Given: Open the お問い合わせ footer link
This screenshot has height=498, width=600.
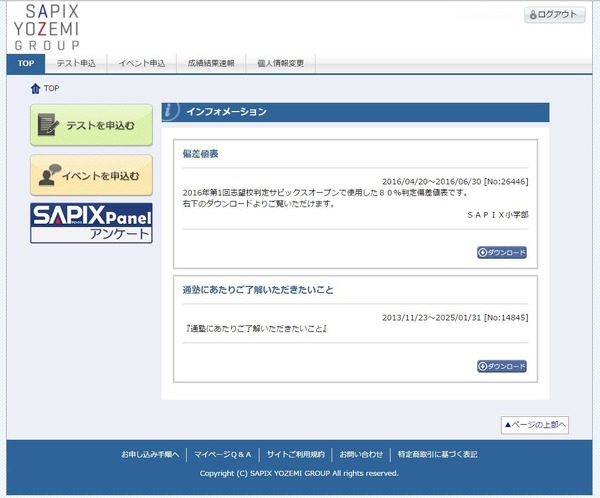Looking at the screenshot, I should [361, 454].
